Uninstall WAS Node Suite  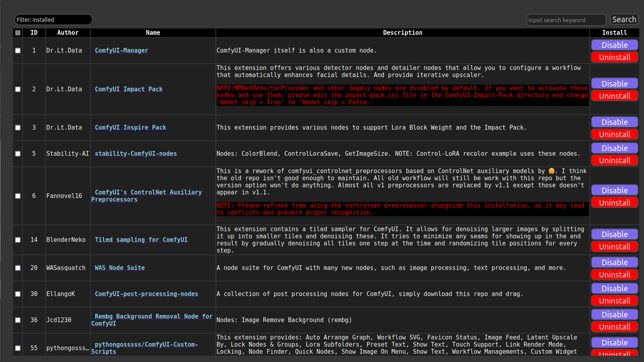(x=615, y=275)
